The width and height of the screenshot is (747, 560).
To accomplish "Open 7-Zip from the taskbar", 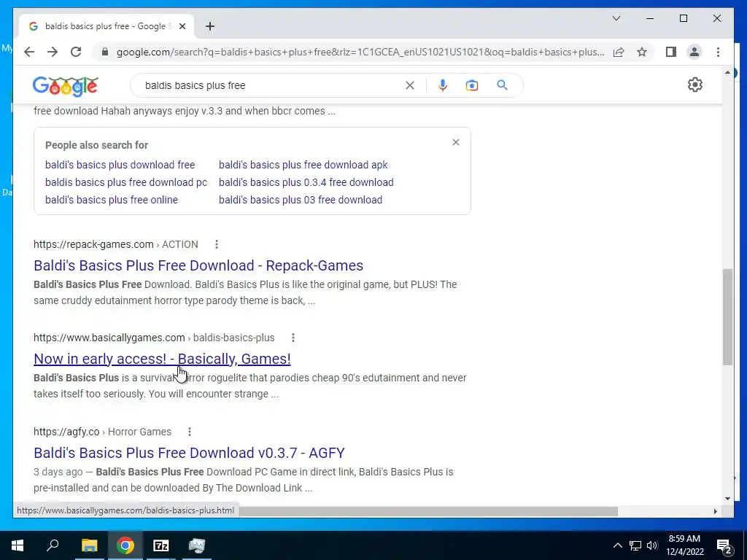I will coord(161,545).
